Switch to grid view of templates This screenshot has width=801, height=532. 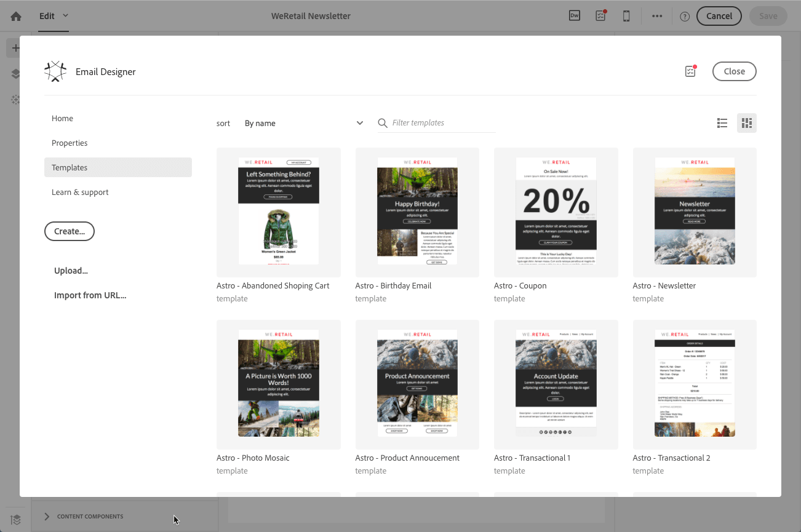pyautogui.click(x=747, y=123)
